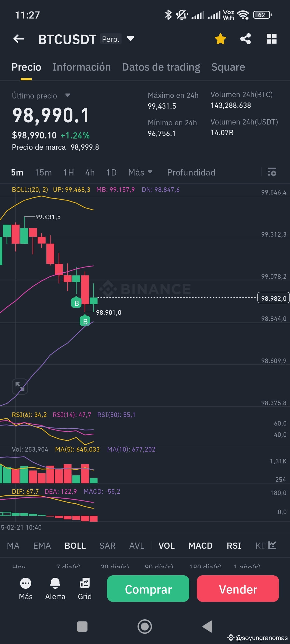Tap the Mínimo en 24h value 96,756.1

click(162, 134)
